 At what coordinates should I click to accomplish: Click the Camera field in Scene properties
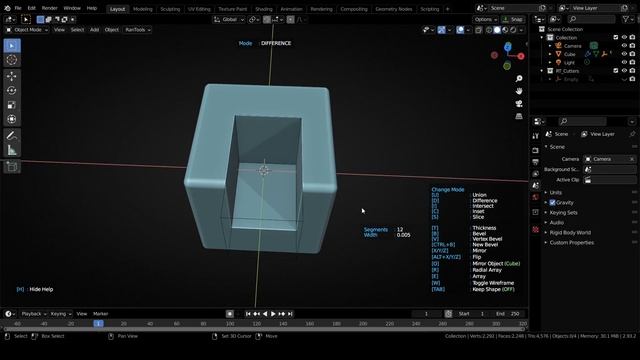coord(610,159)
